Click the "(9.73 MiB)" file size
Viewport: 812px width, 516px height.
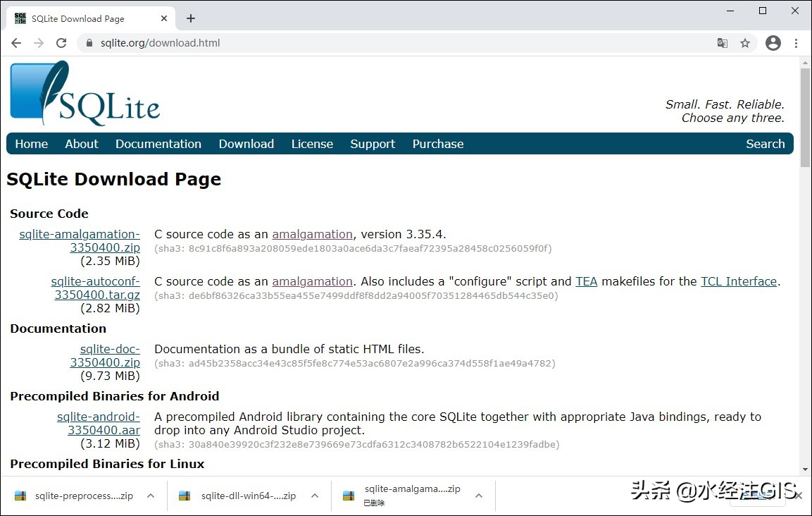(x=111, y=376)
